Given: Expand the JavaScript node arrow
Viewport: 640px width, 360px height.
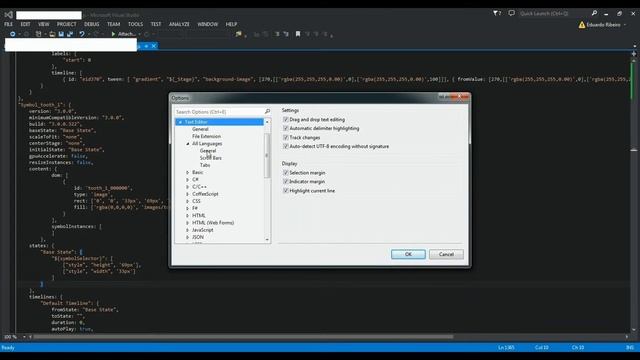Looking at the screenshot, I should click(187, 230).
